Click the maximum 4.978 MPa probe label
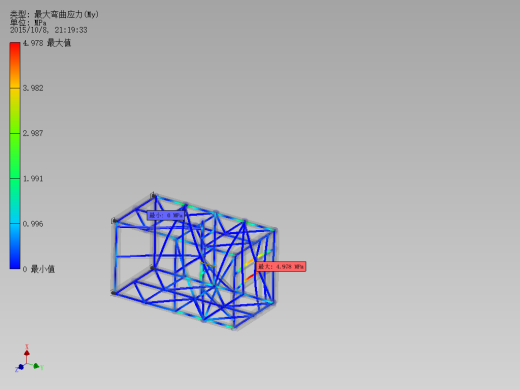 tap(281, 266)
